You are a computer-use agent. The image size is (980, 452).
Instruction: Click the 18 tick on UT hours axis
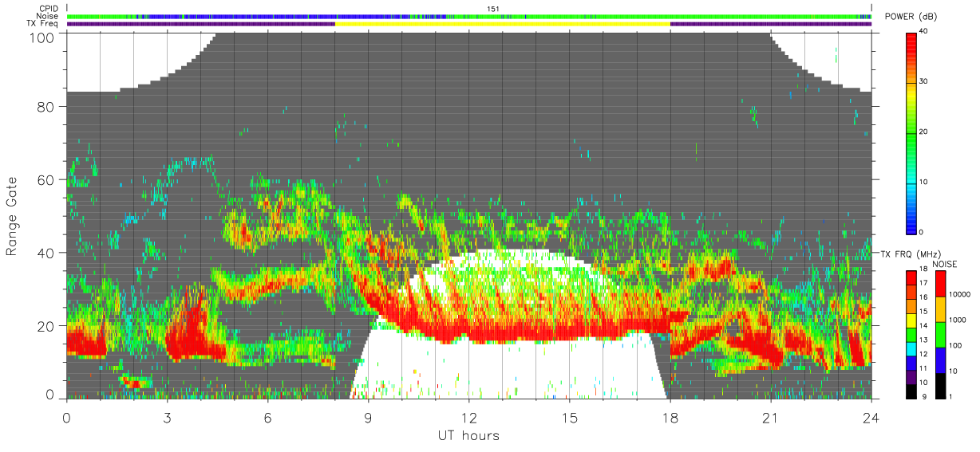[670, 418]
